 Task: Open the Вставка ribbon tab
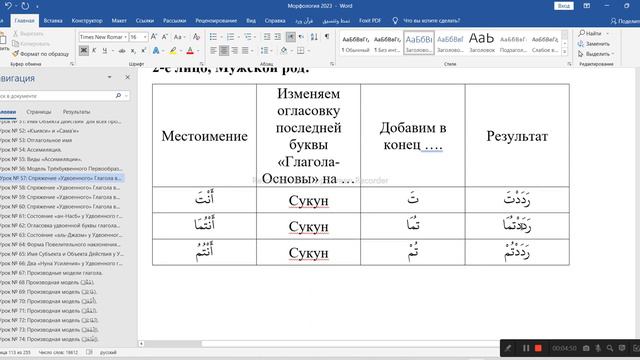click(53, 20)
